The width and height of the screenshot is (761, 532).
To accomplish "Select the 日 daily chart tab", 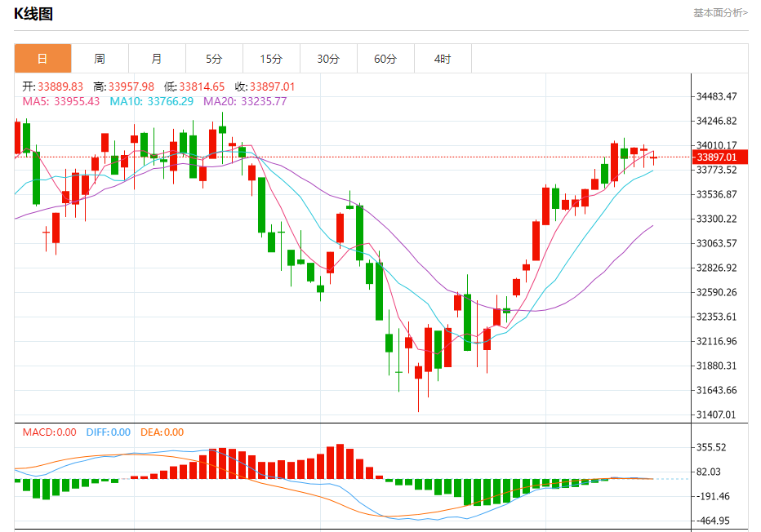I will (42, 59).
